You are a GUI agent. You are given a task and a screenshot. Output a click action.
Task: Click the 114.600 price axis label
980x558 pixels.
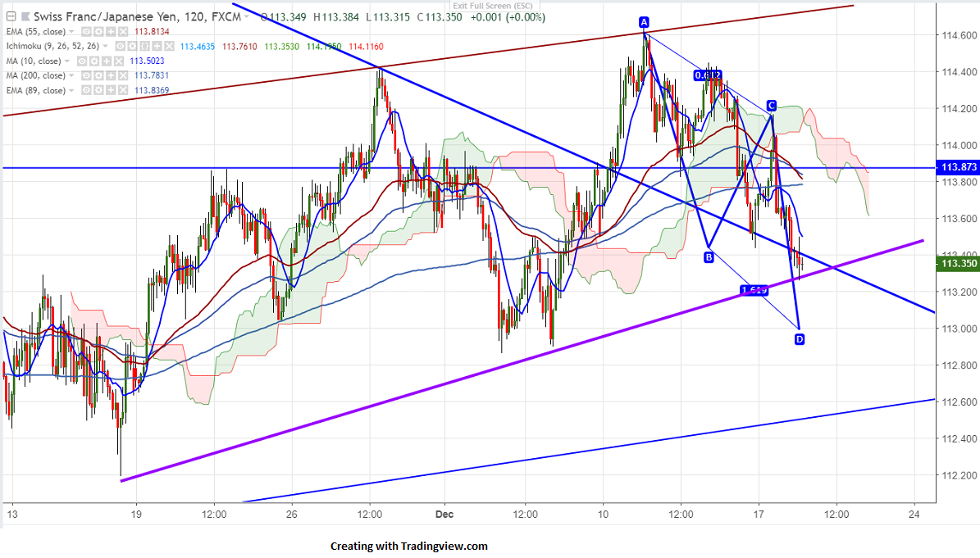point(959,35)
